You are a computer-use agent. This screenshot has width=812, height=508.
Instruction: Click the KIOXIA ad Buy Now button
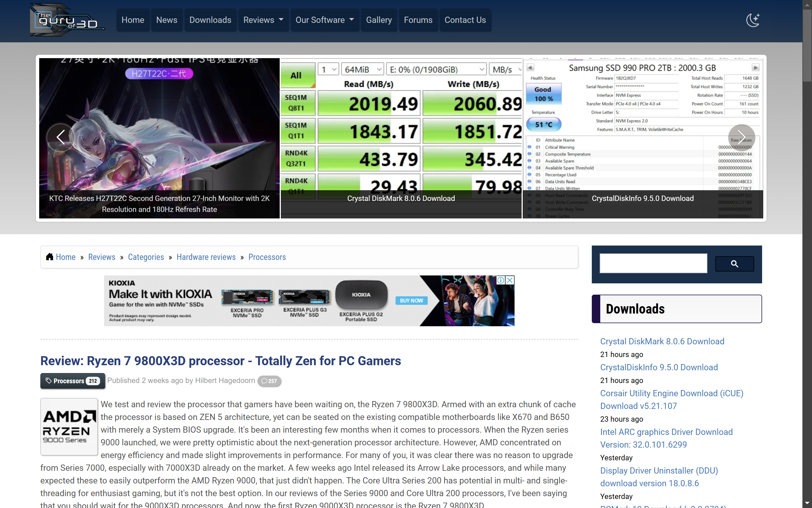coord(411,300)
